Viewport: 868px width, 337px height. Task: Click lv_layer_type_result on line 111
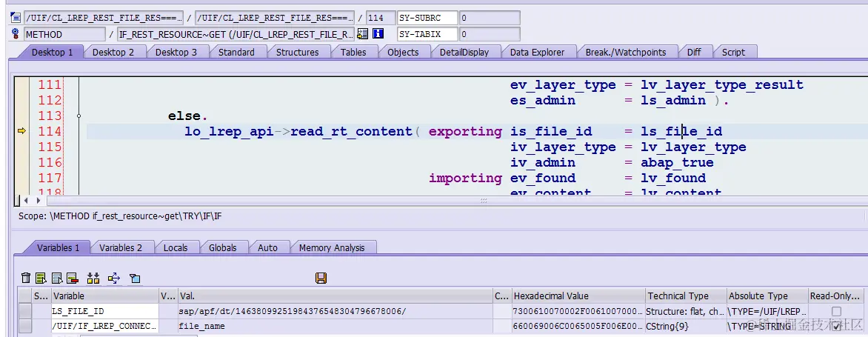tap(722, 84)
